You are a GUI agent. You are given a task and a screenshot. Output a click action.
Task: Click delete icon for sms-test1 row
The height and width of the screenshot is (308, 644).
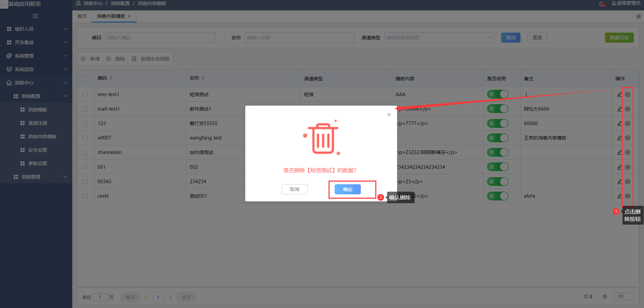pos(628,94)
